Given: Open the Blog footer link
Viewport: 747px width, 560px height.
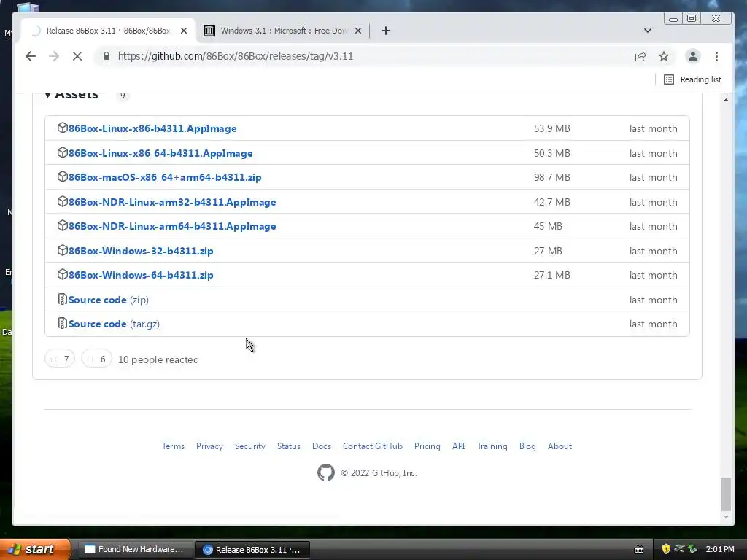Looking at the screenshot, I should coord(527,446).
